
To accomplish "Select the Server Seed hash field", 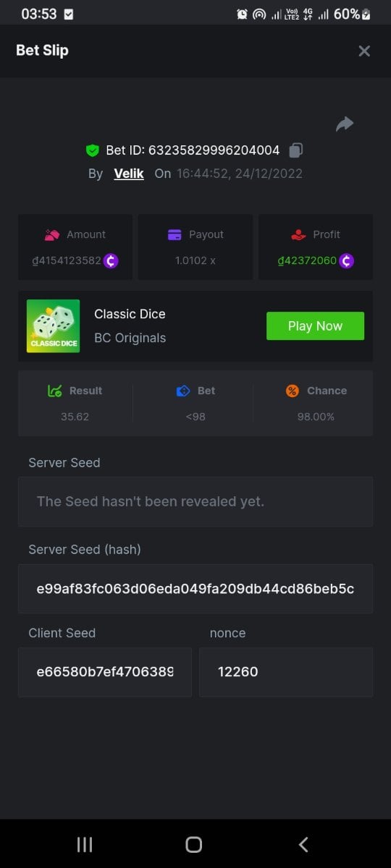I will tap(195, 589).
